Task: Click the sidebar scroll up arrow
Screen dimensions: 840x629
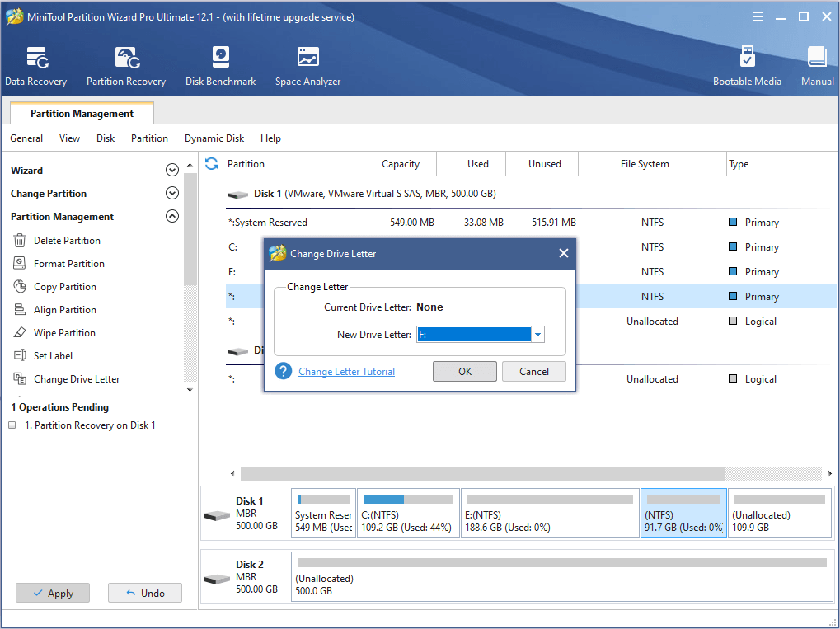Action: (190, 165)
